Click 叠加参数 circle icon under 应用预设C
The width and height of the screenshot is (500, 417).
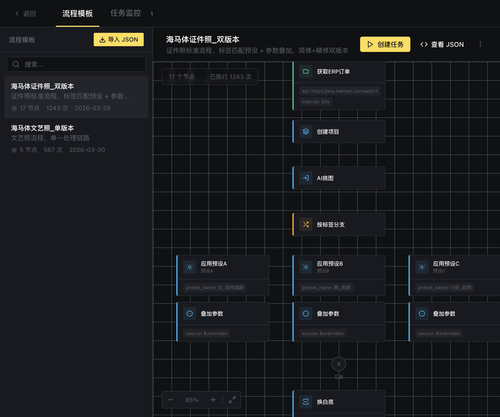pos(422,314)
